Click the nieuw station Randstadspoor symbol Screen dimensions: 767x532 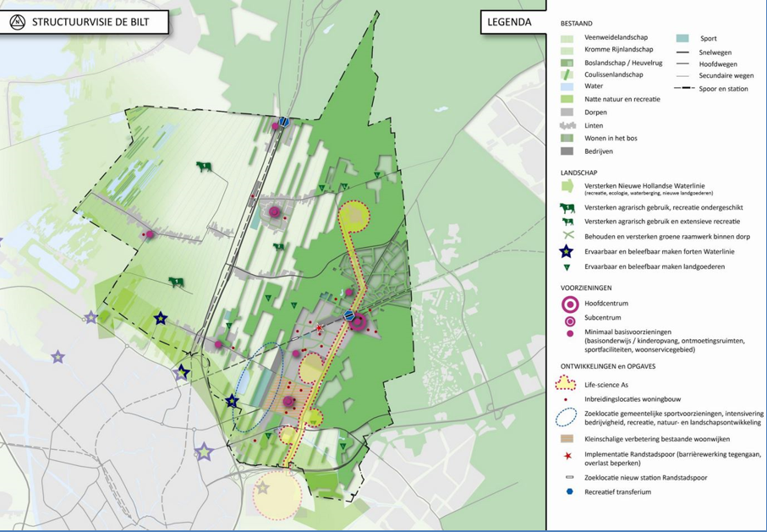[569, 477]
